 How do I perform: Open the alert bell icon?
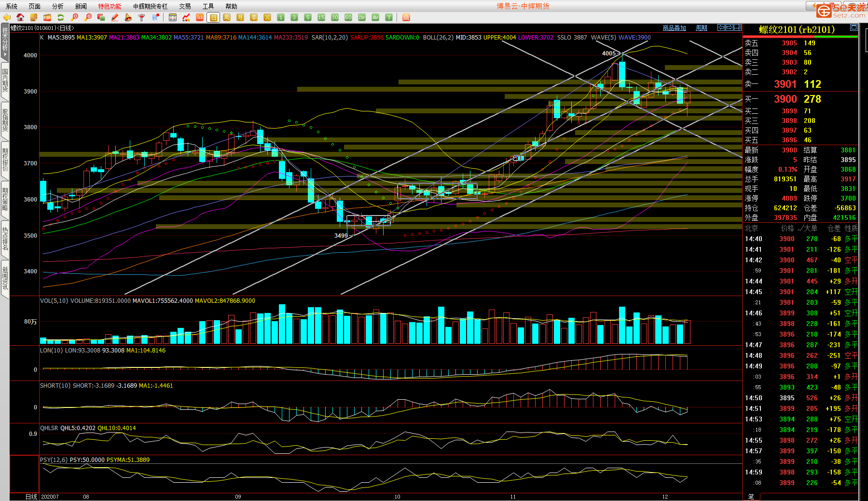128,17
